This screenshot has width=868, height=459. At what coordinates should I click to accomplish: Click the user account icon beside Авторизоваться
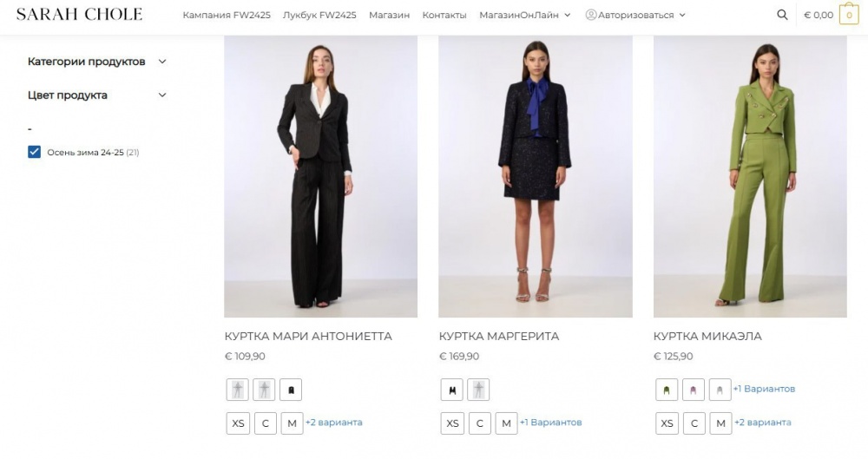591,15
